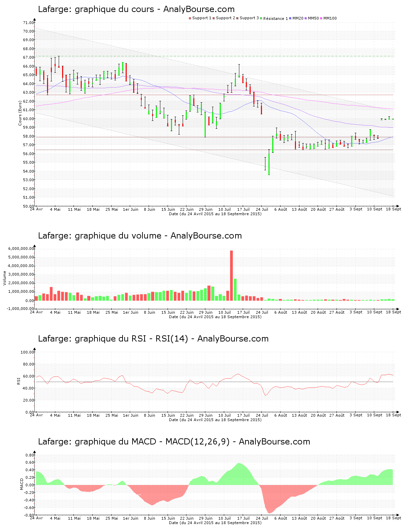Click the 50.00 price axis value

pyautogui.click(x=28, y=206)
